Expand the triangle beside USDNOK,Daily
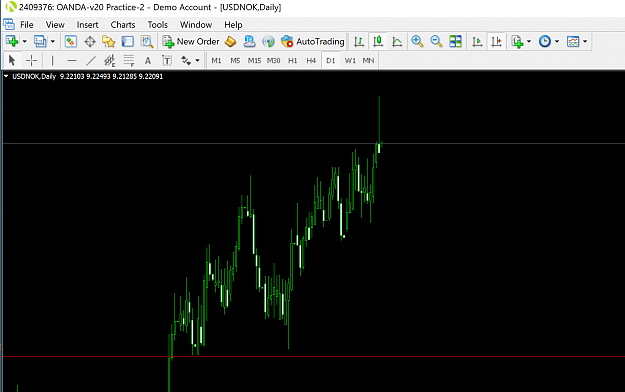Screen dimensions: 625x392 6,76
